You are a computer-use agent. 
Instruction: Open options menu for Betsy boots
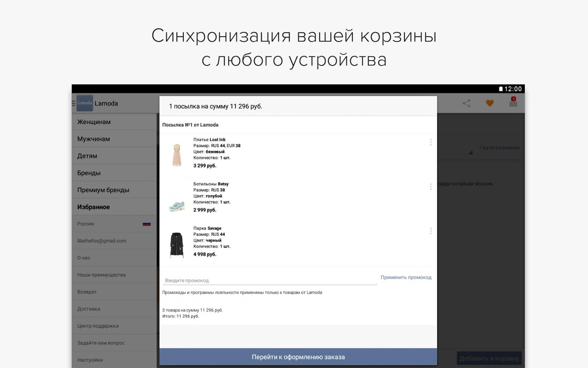pyautogui.click(x=431, y=186)
